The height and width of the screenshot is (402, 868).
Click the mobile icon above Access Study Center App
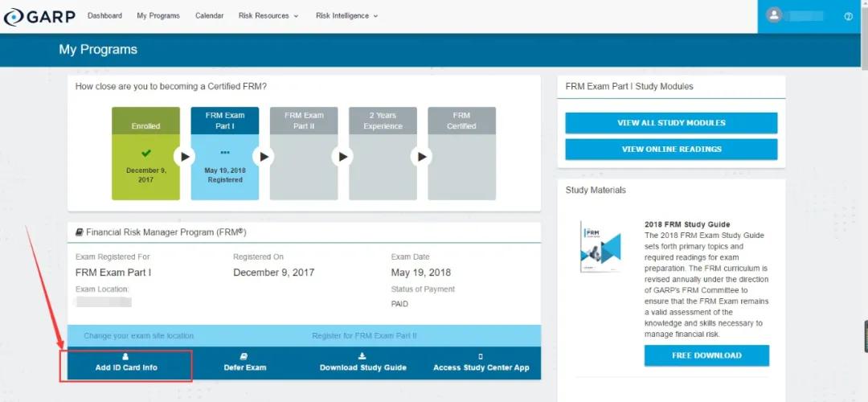tap(481, 357)
